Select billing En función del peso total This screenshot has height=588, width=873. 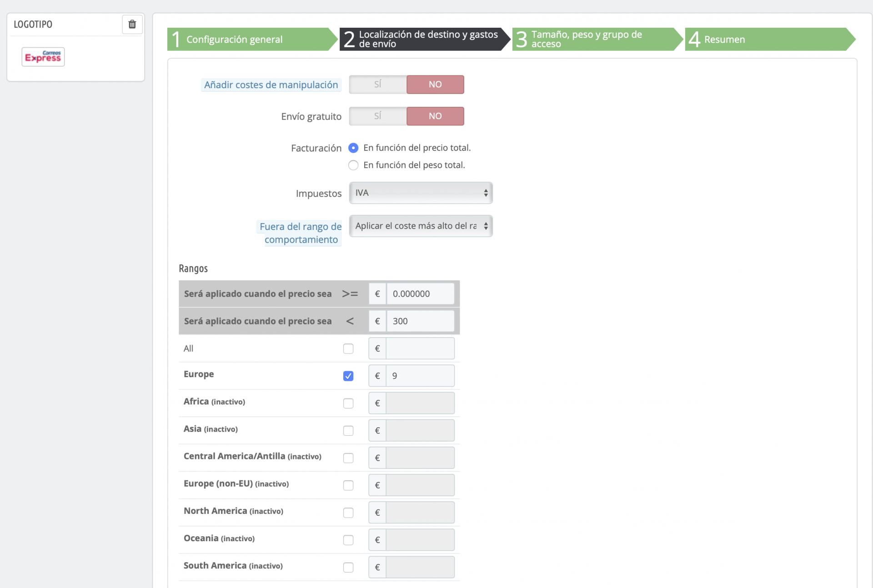pos(353,165)
